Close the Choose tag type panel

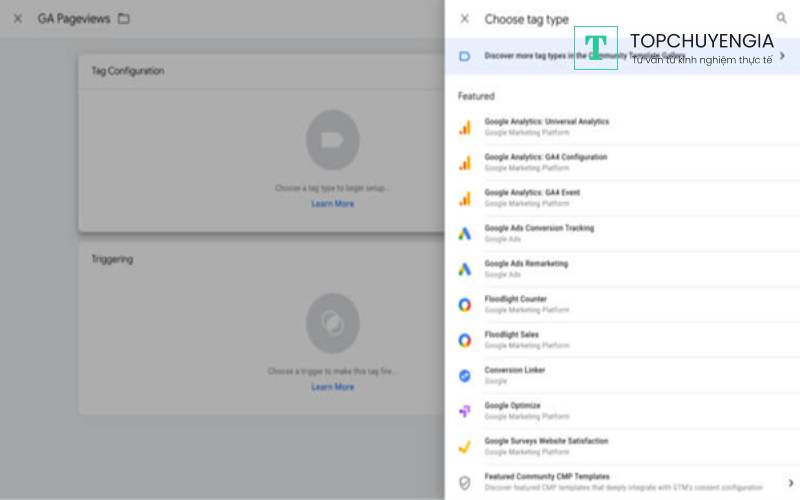click(x=464, y=18)
